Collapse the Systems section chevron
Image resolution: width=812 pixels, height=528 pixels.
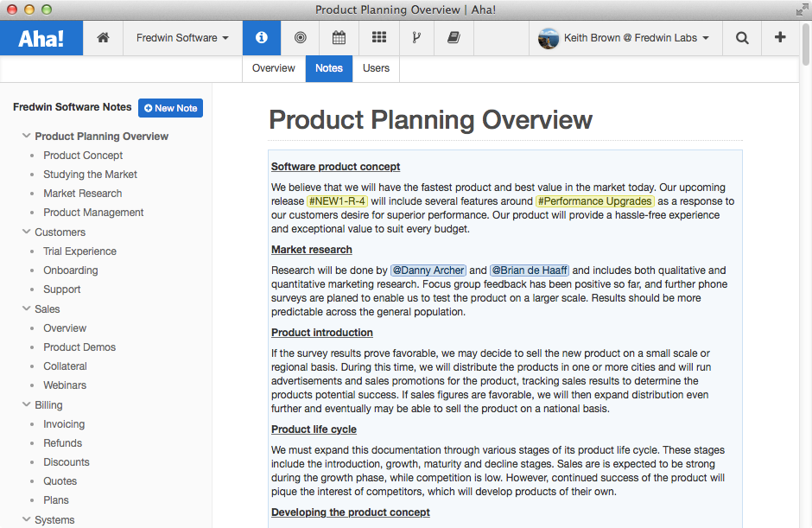pos(27,519)
